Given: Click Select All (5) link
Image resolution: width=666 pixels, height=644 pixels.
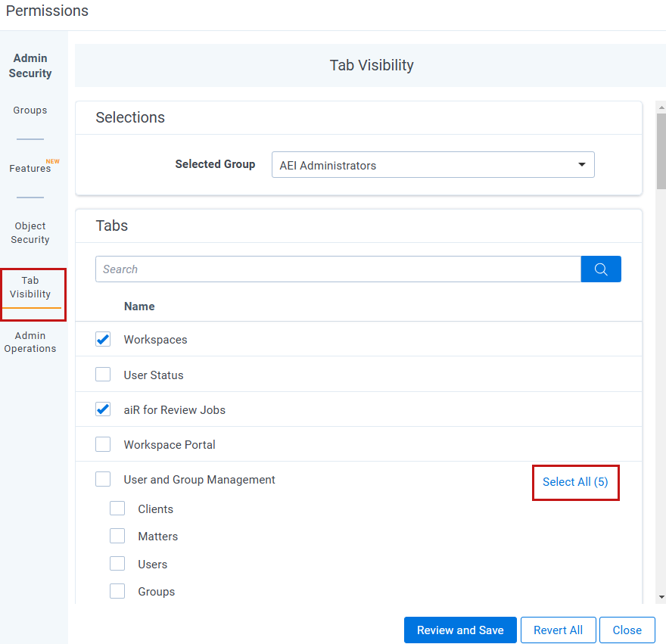Looking at the screenshot, I should (575, 482).
